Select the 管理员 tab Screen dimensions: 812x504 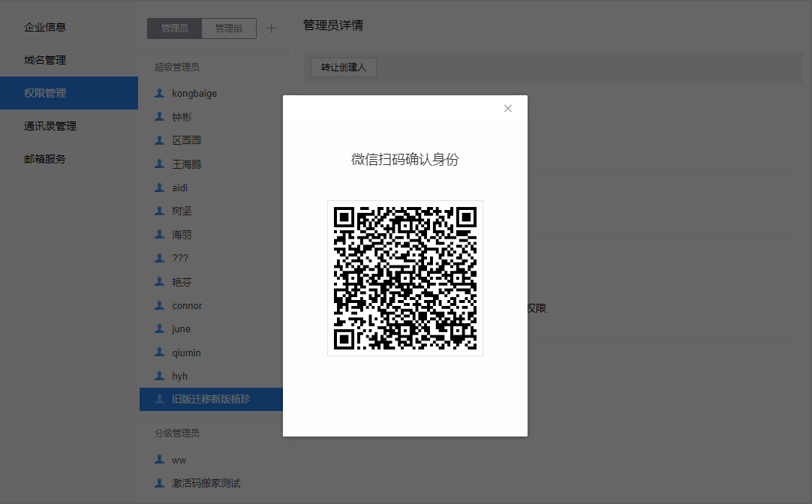(175, 28)
